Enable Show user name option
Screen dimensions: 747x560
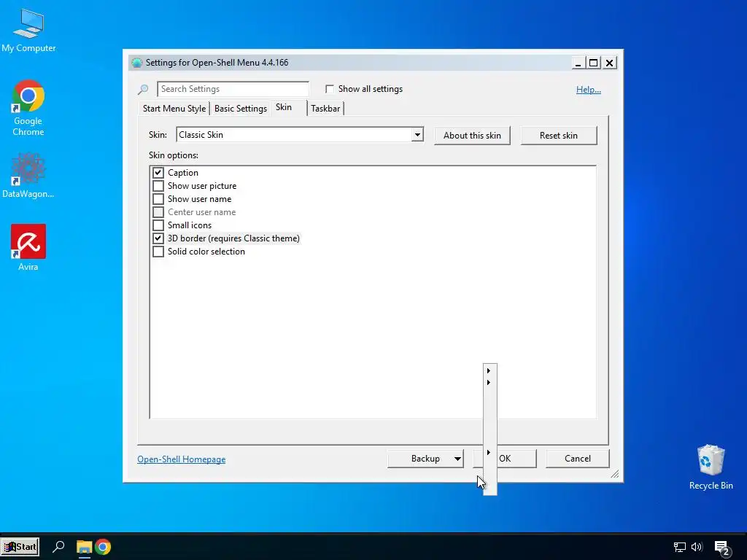(x=158, y=199)
